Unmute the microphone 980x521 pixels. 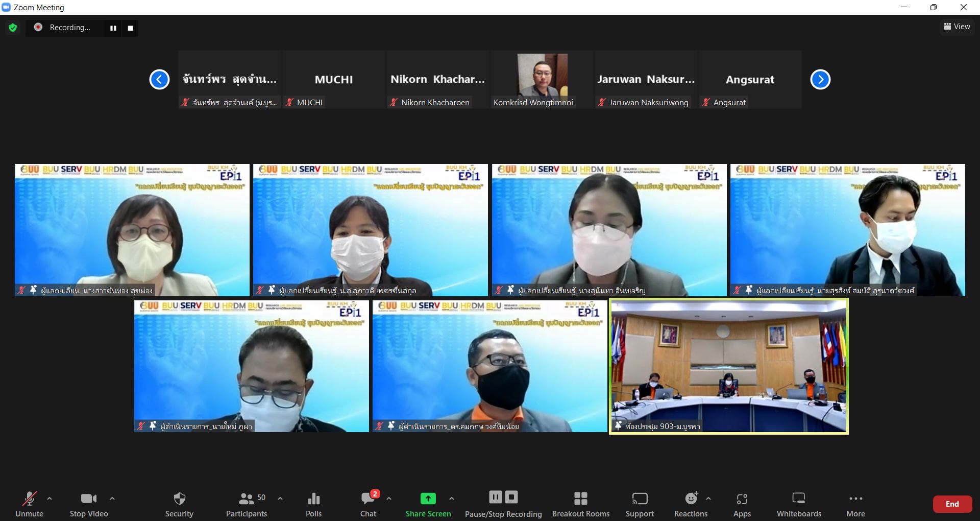(29, 504)
